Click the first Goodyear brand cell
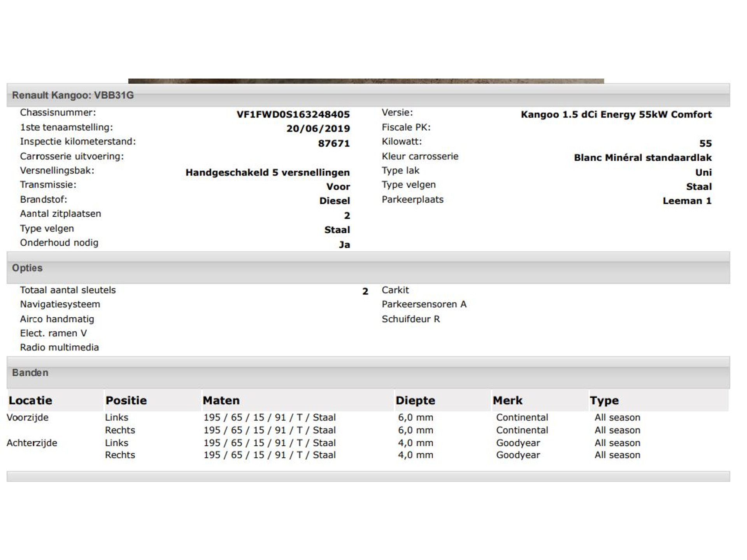 pos(518,443)
